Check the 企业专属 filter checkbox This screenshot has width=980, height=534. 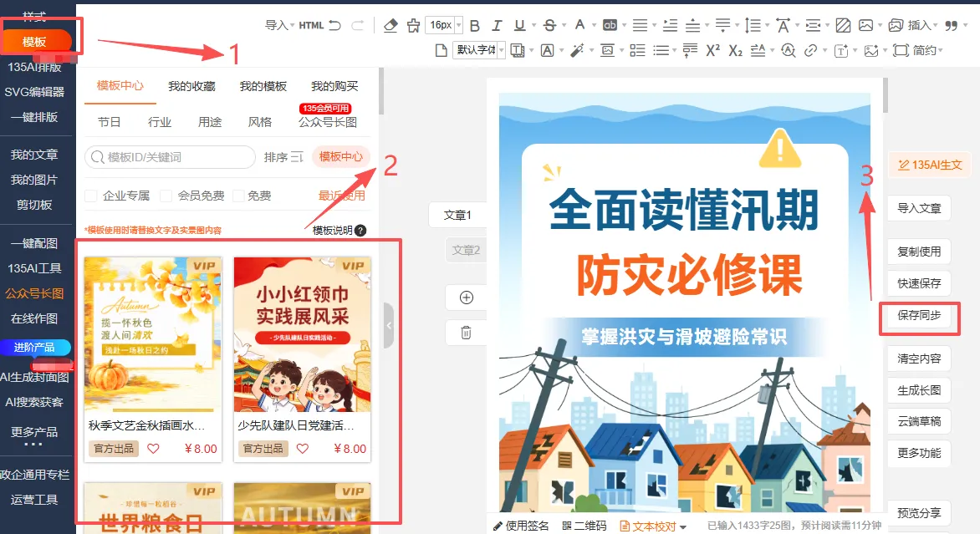point(91,196)
